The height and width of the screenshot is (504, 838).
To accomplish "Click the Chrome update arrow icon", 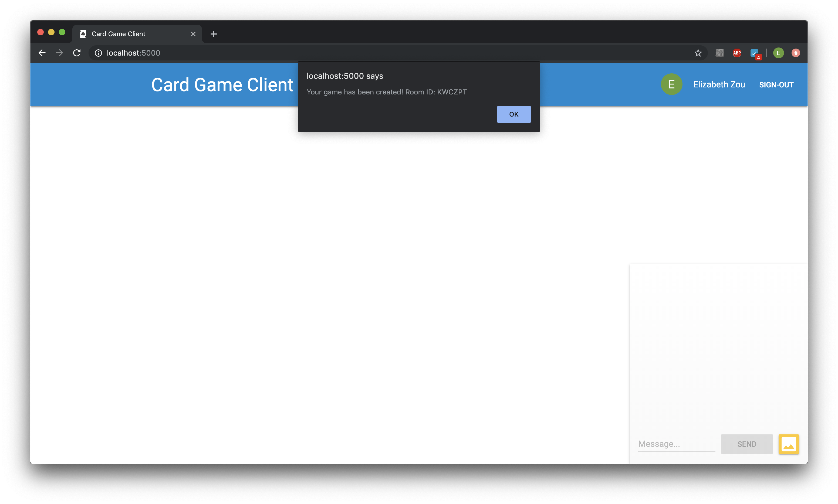I will coord(796,53).
